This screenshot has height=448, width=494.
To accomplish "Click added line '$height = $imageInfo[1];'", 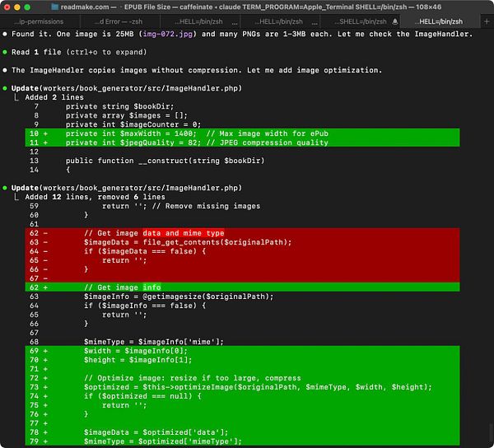I will coord(138,360).
